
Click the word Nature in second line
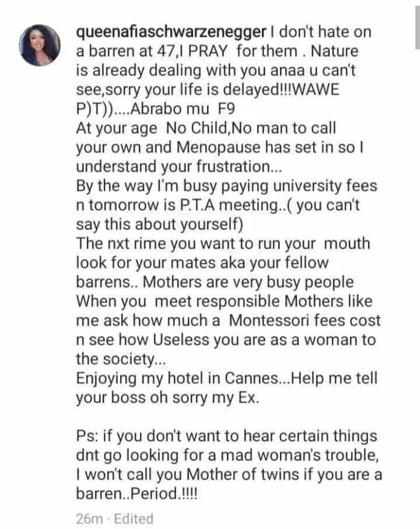pos(334,51)
